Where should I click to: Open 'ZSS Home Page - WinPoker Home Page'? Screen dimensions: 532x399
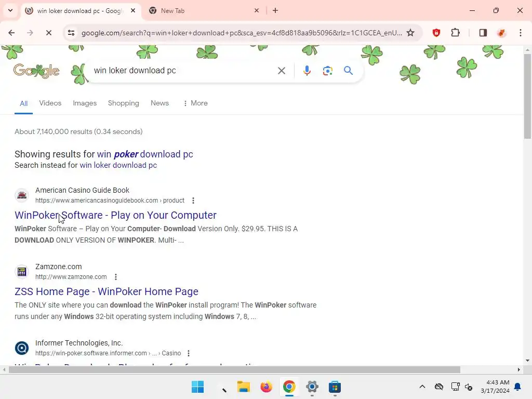coord(106,291)
